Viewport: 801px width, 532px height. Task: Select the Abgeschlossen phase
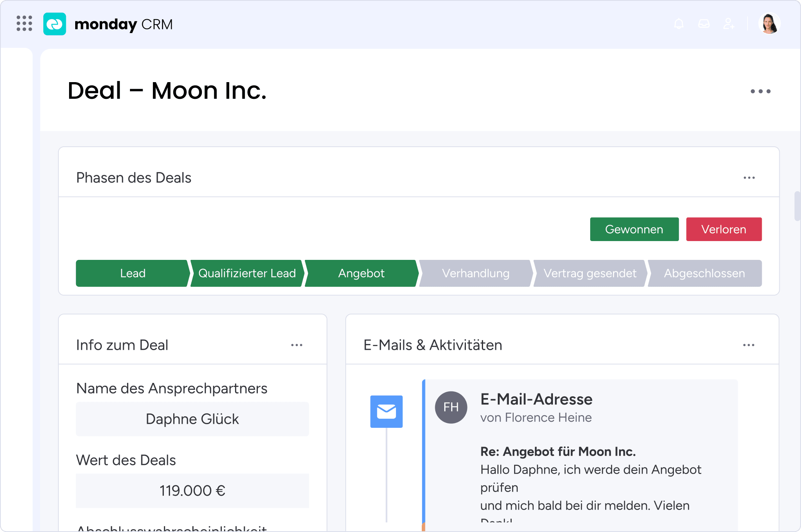pyautogui.click(x=705, y=273)
